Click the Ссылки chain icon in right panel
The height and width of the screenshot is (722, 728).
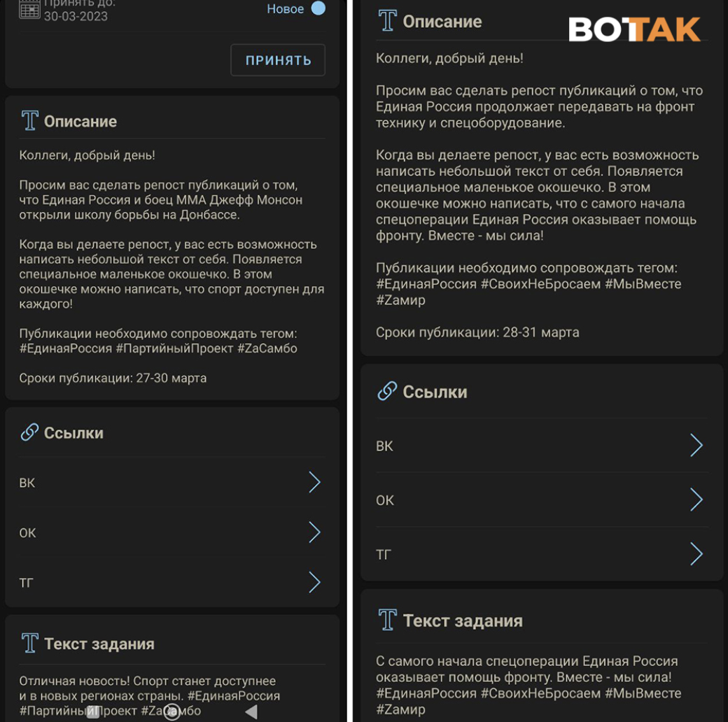click(x=387, y=391)
